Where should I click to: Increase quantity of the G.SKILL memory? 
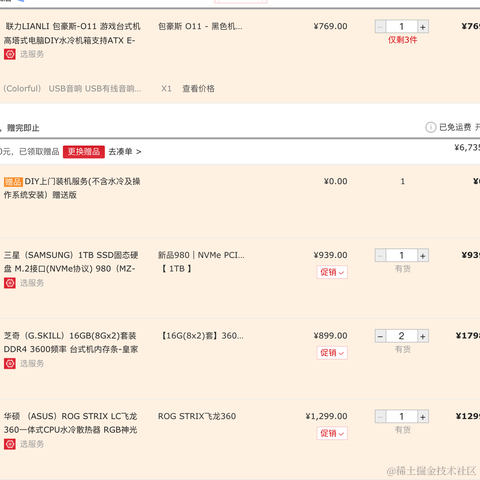pyautogui.click(x=423, y=336)
